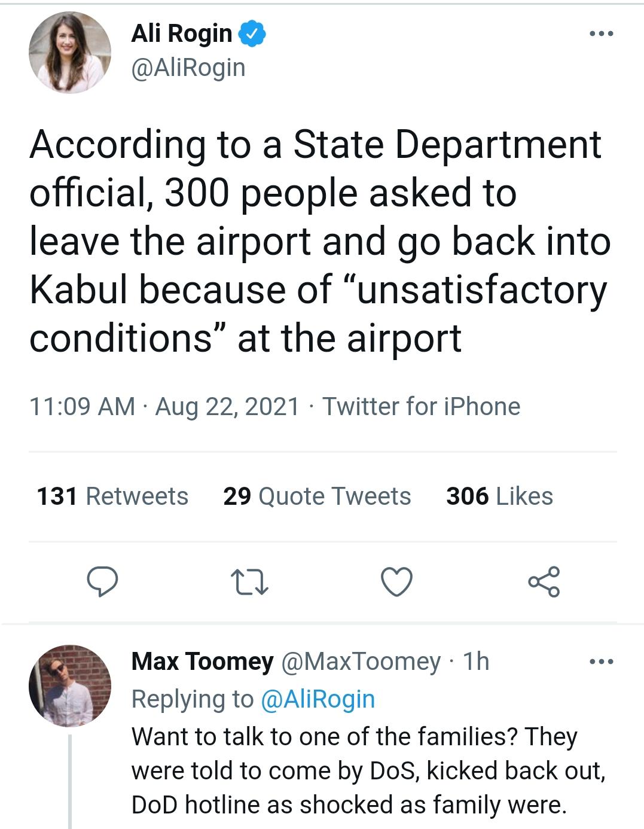Click the Ali Rogin display name
This screenshot has width=644, height=829.
pos(182,33)
